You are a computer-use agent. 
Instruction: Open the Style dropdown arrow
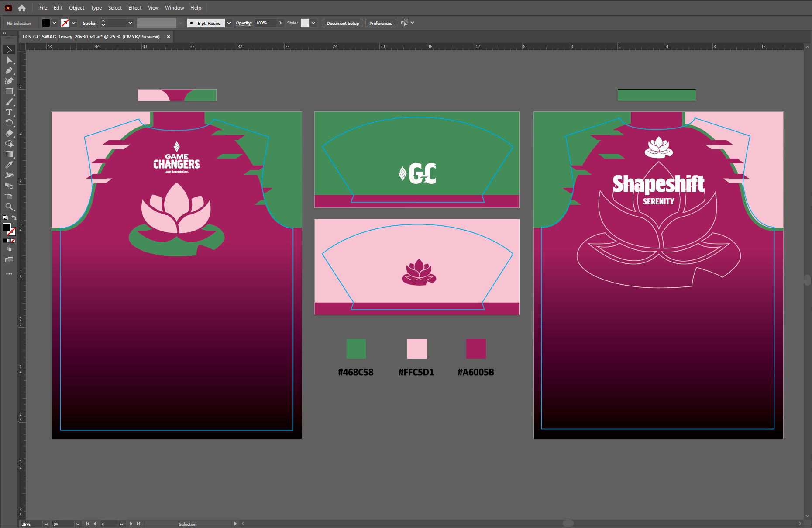313,23
